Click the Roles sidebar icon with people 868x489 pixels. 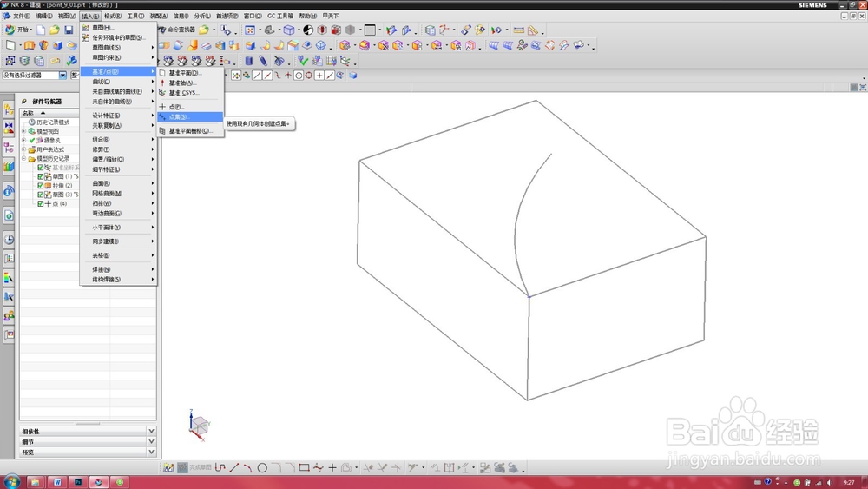[9, 315]
